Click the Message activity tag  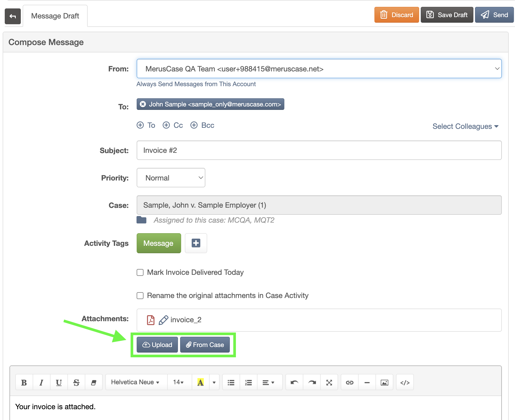(x=159, y=243)
